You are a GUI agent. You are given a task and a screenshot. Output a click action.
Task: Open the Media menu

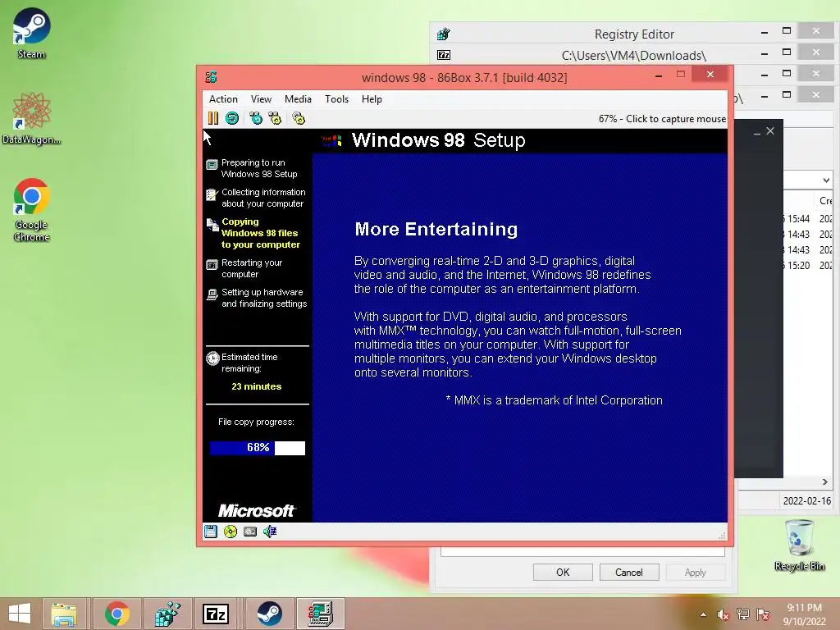pyautogui.click(x=298, y=99)
